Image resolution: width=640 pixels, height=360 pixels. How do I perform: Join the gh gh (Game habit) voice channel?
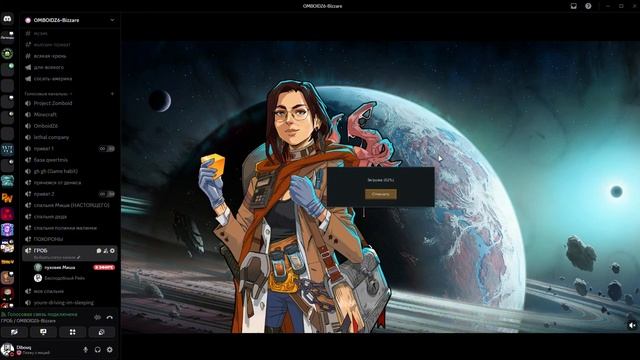tap(70, 171)
